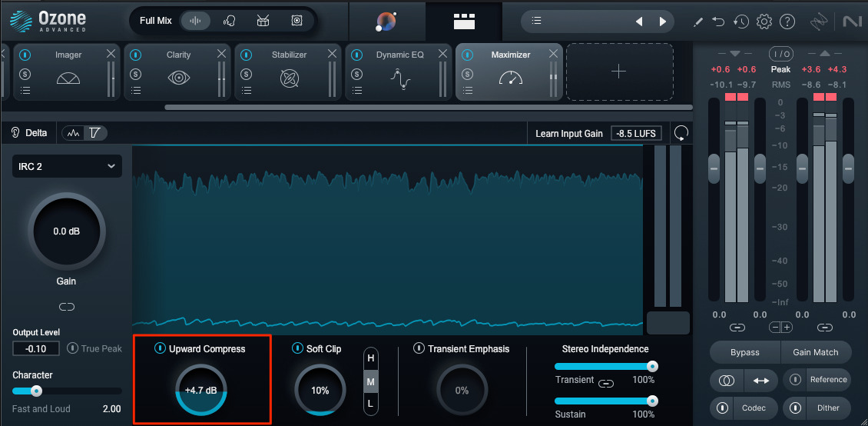
Task: Select the Stabilizer module tab
Action: 288,72
